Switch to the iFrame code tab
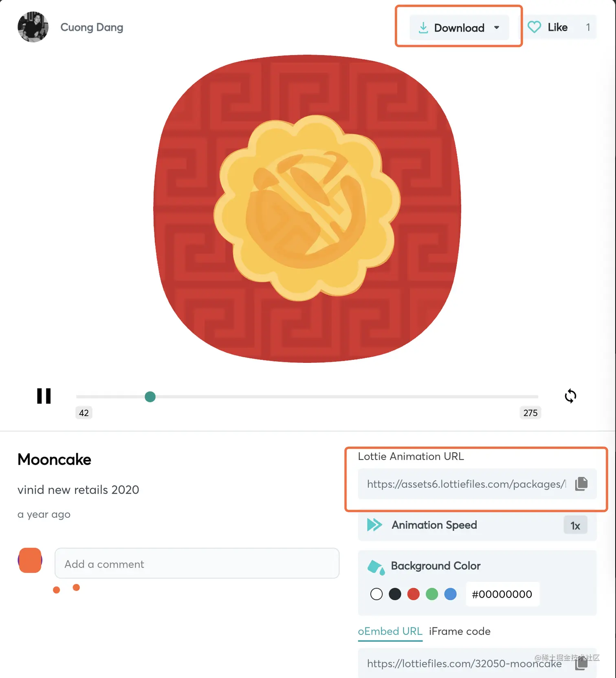Image resolution: width=616 pixels, height=678 pixels. pos(460,631)
